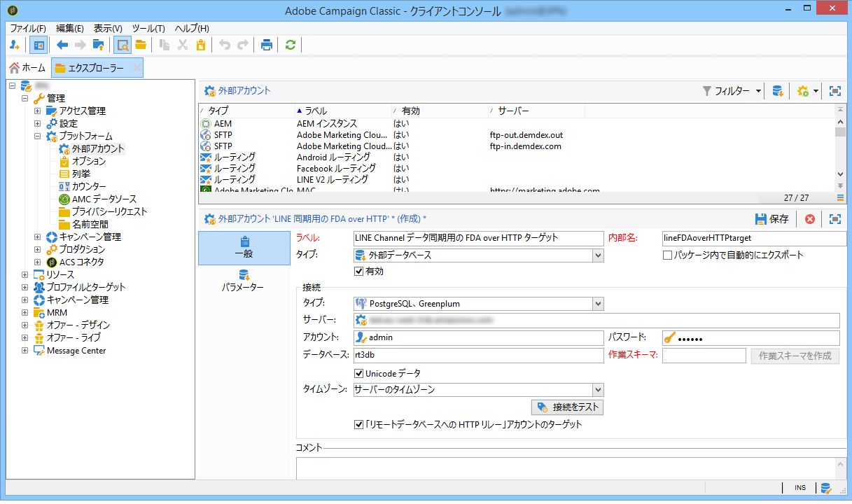Select オプション in the tree
This screenshot has width=852, height=504.
pos(89,161)
